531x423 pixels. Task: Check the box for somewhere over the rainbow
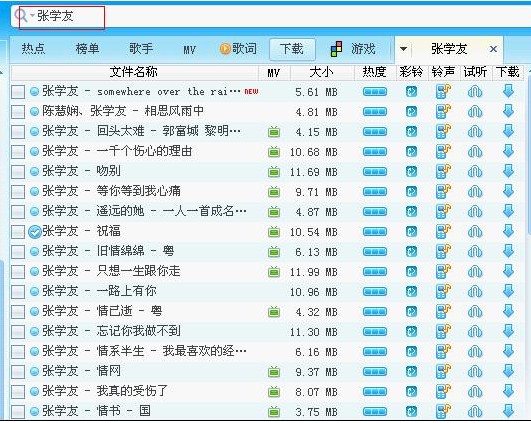tap(18, 92)
